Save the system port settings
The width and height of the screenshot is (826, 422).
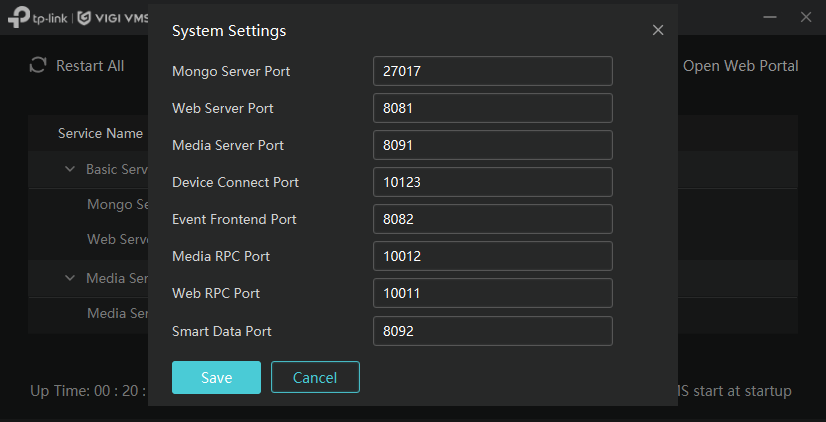(x=217, y=377)
